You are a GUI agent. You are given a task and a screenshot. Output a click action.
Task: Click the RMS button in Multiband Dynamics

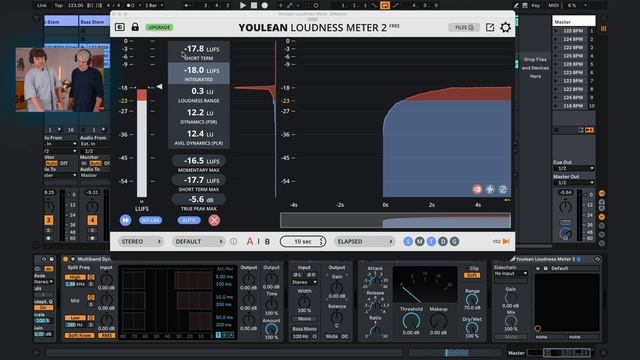click(x=107, y=335)
